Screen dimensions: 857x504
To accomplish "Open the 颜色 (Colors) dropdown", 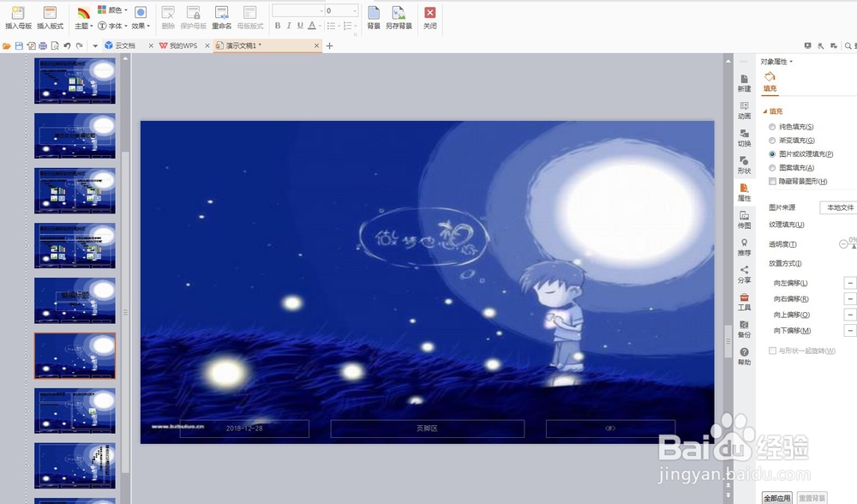I will coord(112,9).
